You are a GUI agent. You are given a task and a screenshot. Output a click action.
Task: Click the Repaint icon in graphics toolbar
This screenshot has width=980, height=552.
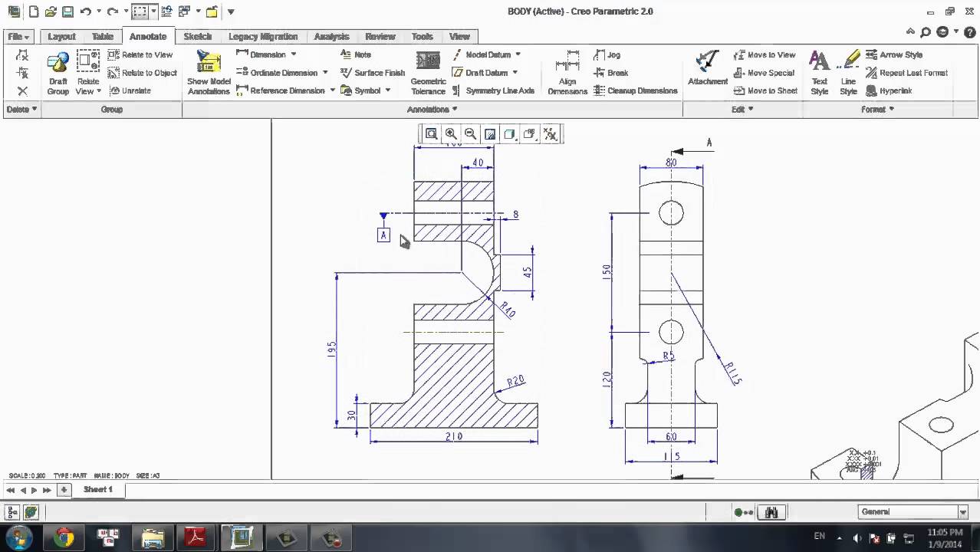pos(490,134)
